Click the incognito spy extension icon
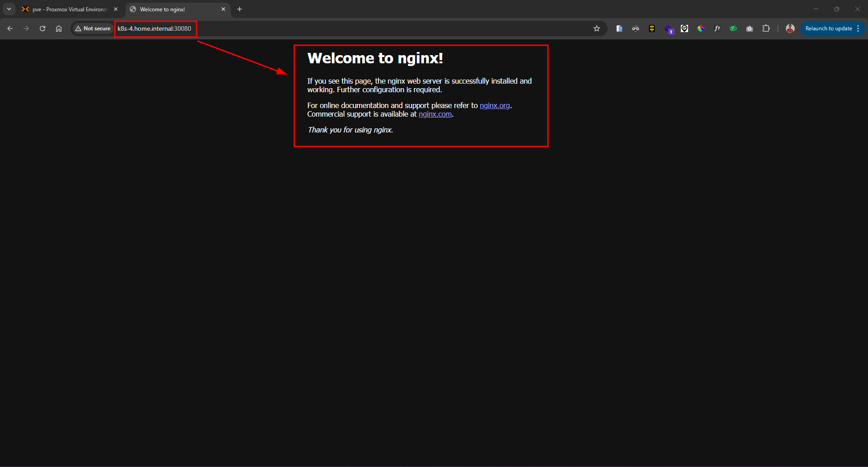The height and width of the screenshot is (467, 868). 636,28
